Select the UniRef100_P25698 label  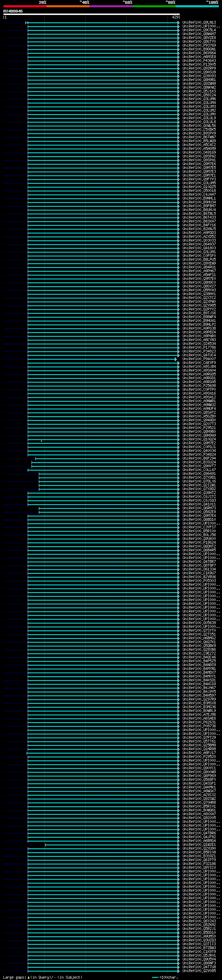click(199, 386)
